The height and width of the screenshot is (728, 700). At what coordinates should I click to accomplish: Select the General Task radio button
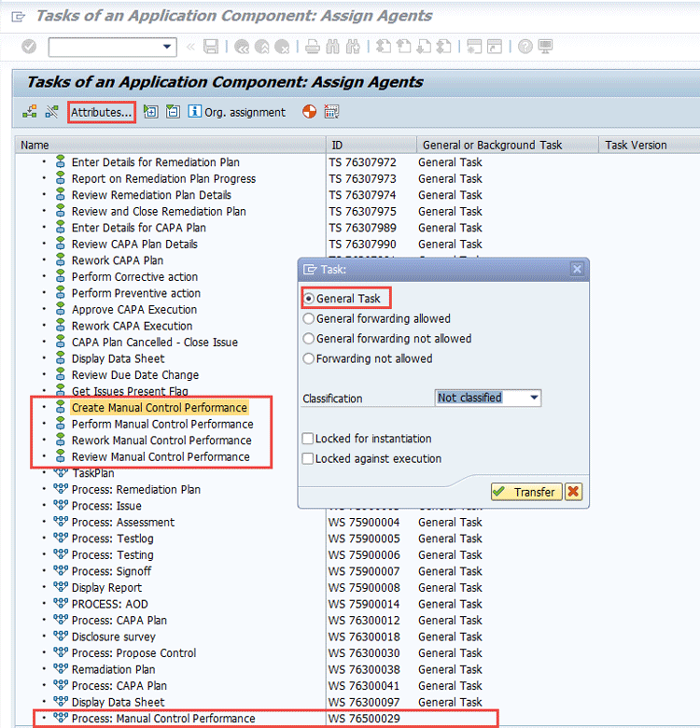(x=310, y=299)
